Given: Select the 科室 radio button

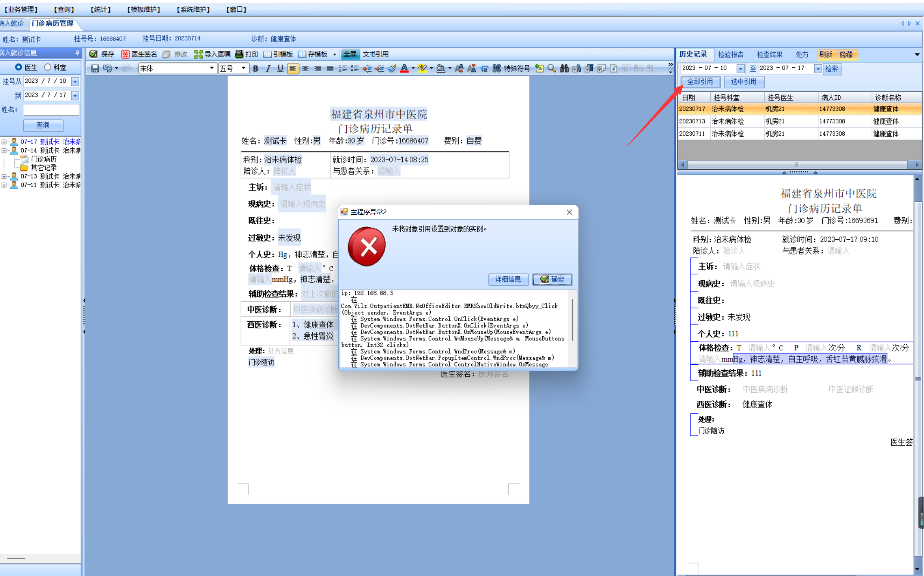Looking at the screenshot, I should click(48, 67).
